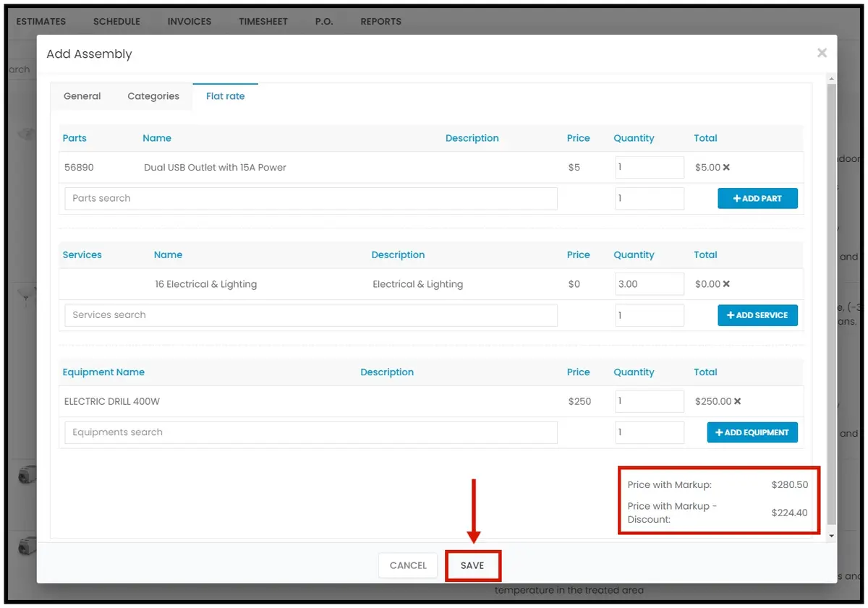This screenshot has height=608, width=868.
Task: Click the Equipment Name column header
Action: click(x=103, y=372)
